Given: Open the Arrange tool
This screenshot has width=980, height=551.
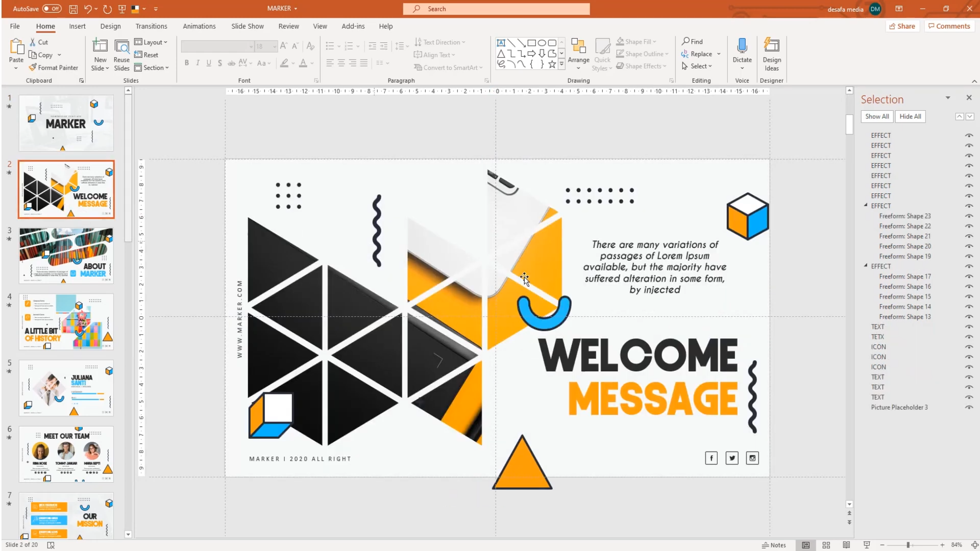Looking at the screenshot, I should tap(578, 54).
